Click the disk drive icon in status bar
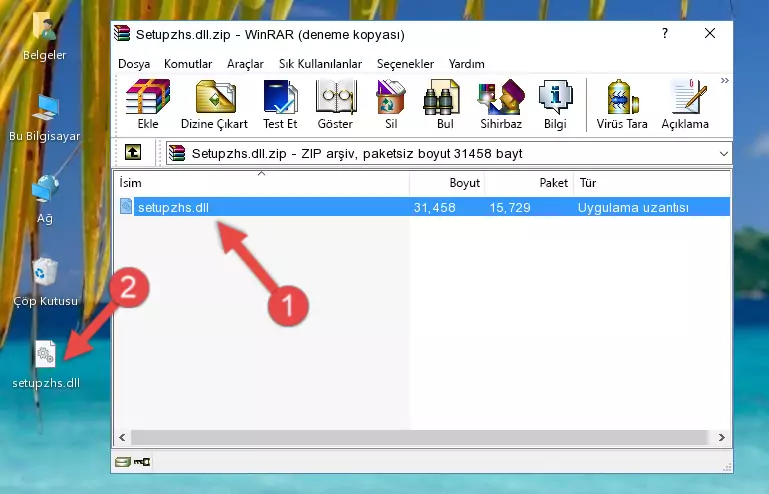 click(123, 462)
